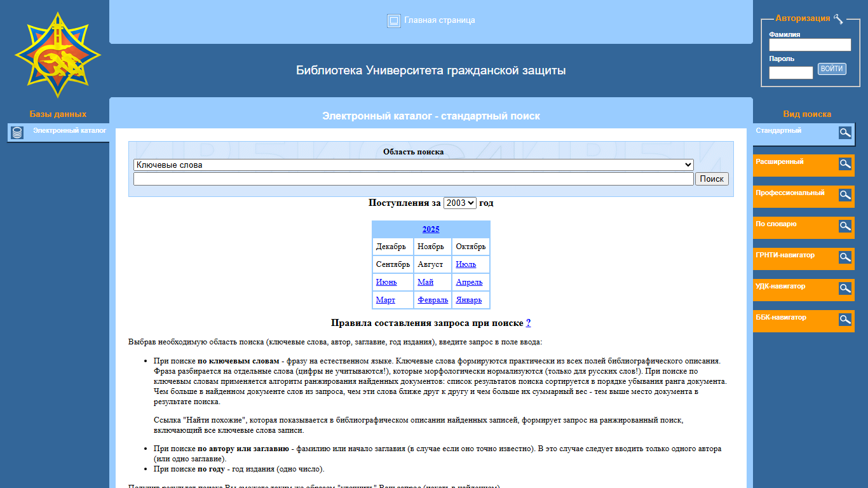Select Электронный каталог database
The height and width of the screenshot is (488, 868).
pos(70,131)
